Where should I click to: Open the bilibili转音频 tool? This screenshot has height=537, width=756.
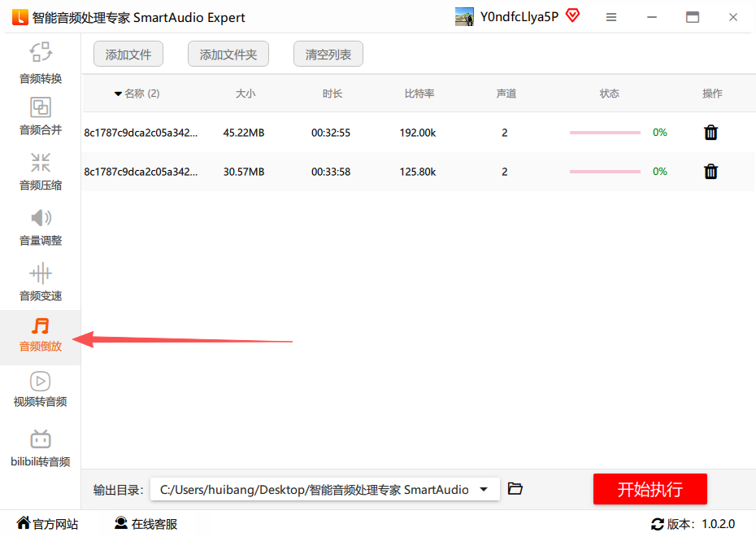pos(41,448)
